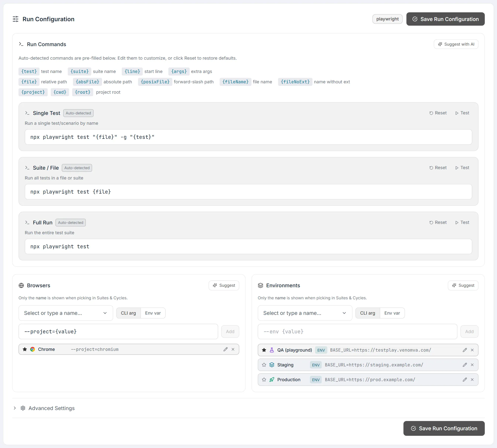Select CLI arg in Browsers
The width and height of the screenshot is (497, 448).
pos(128,313)
